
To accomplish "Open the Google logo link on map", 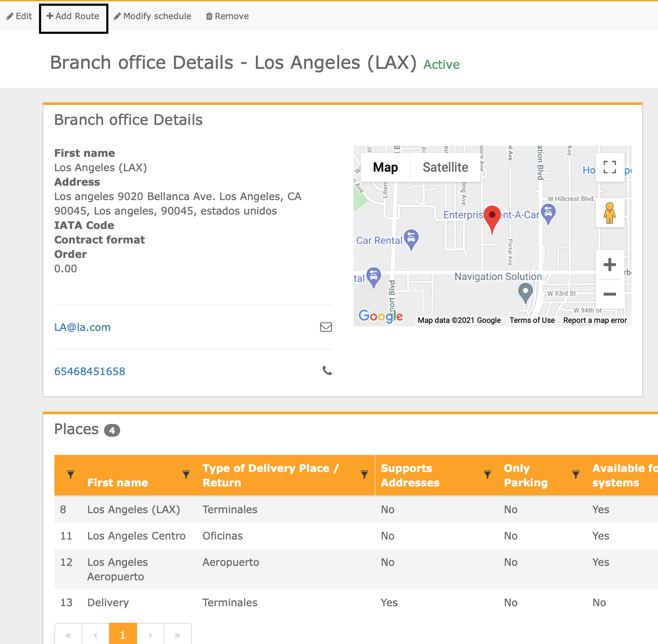I will tap(381, 316).
